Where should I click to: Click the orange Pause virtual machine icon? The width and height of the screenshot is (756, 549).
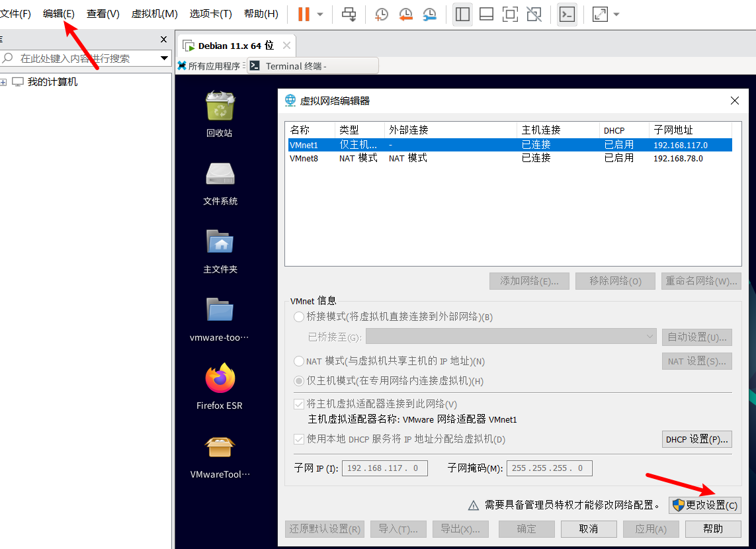tap(304, 14)
